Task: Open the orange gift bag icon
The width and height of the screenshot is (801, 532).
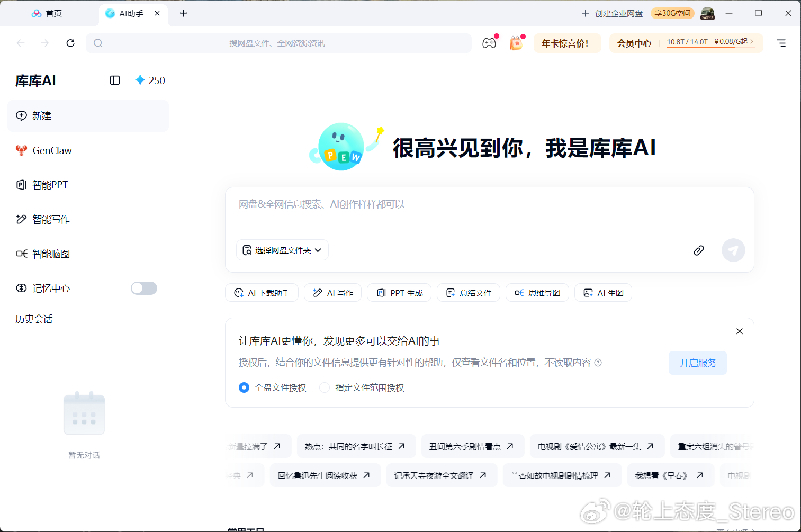Action: (516, 43)
